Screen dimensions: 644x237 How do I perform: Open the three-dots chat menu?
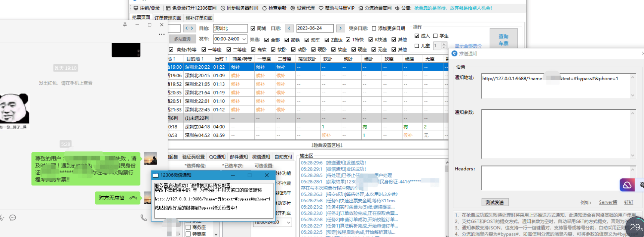162,34
